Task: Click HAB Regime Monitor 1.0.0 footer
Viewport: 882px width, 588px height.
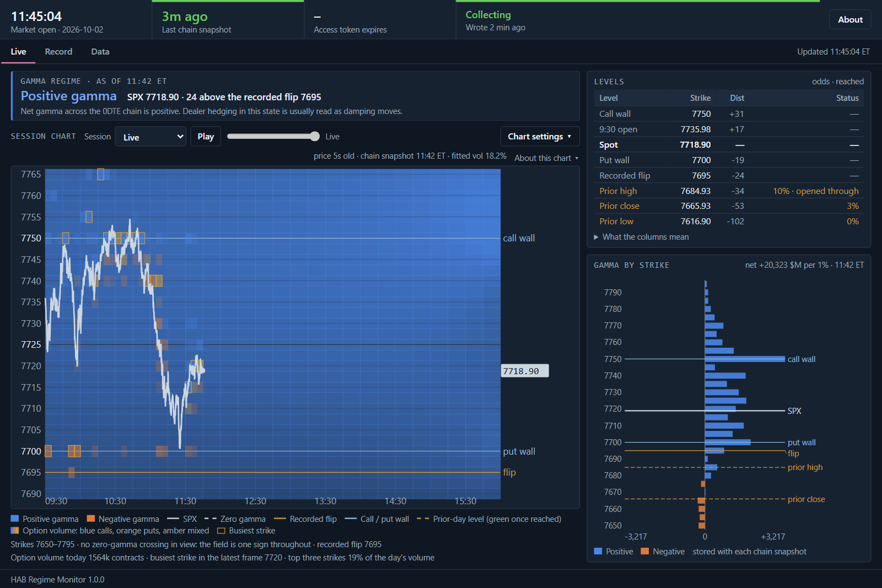Action: click(57, 579)
